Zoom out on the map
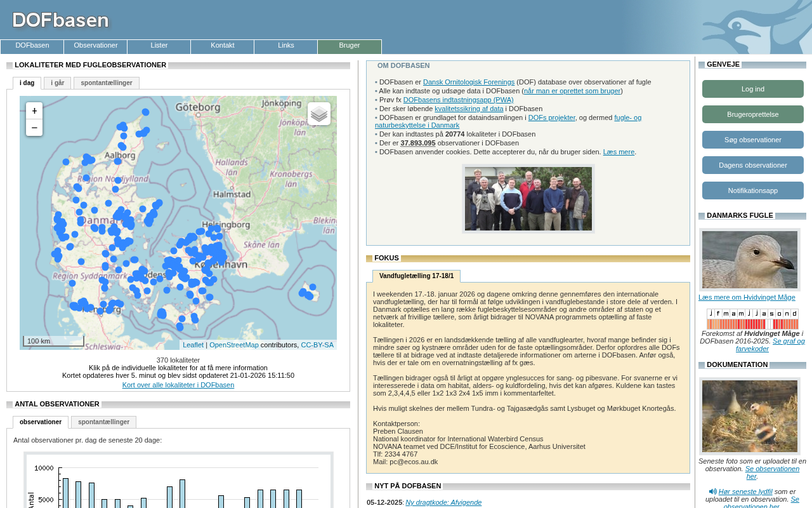Image resolution: width=812 pixels, height=508 pixels. [34, 128]
